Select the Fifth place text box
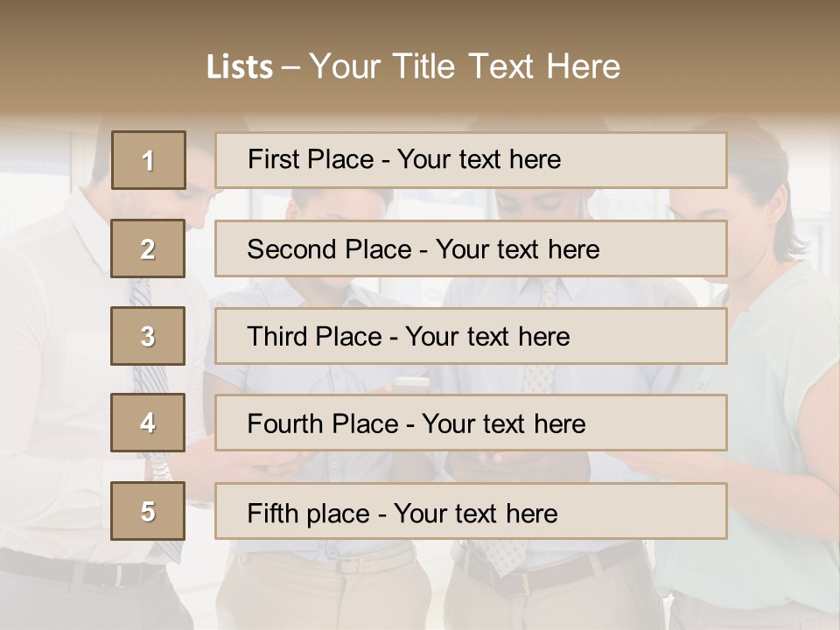 coord(471,511)
